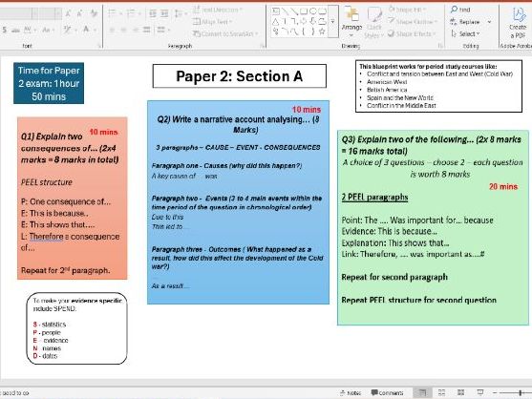
Task: Toggle strikethrough formatting
Action: click(x=15, y=30)
